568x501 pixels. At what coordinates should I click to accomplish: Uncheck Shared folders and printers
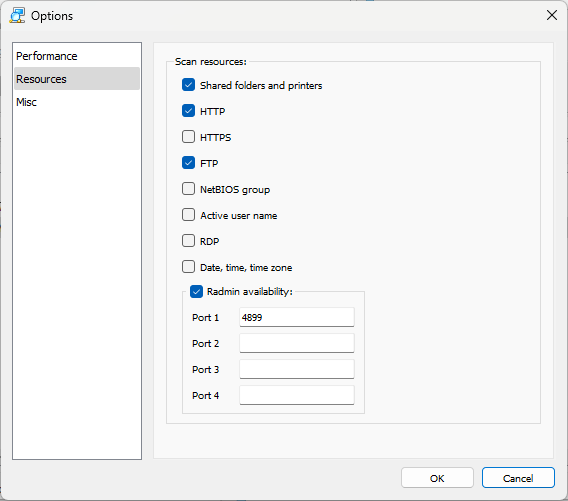188,85
